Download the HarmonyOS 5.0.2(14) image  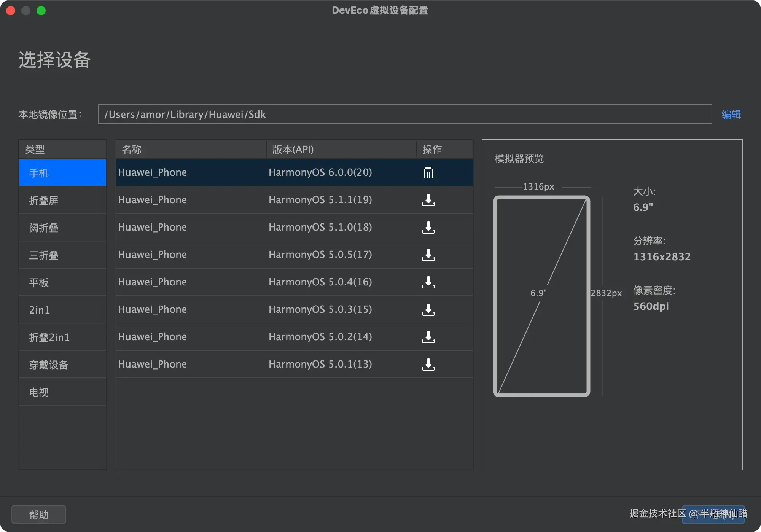click(428, 337)
